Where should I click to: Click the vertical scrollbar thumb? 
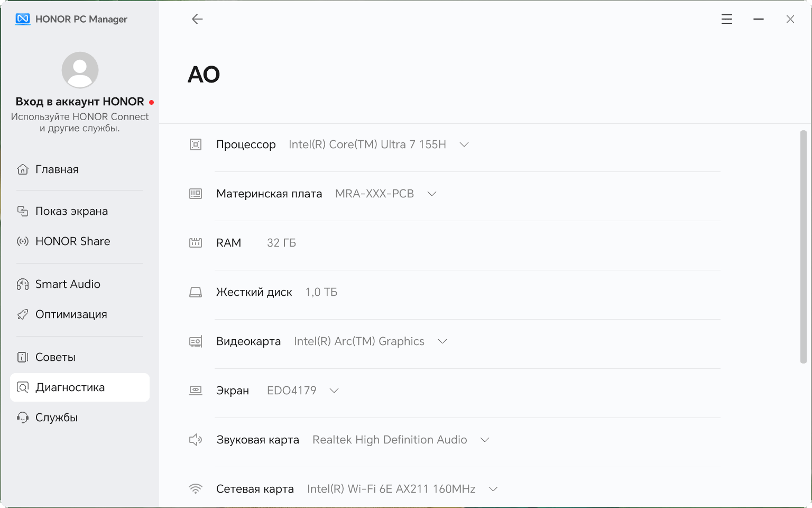[803, 247]
